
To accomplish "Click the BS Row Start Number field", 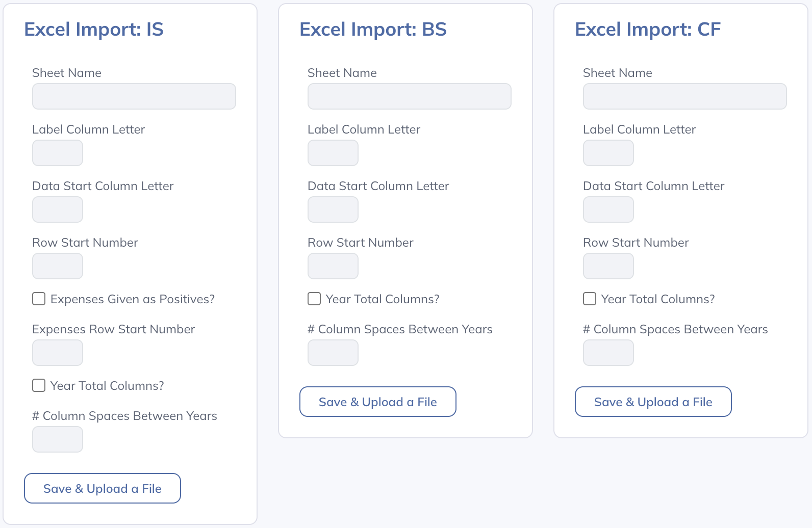I will [x=333, y=266].
